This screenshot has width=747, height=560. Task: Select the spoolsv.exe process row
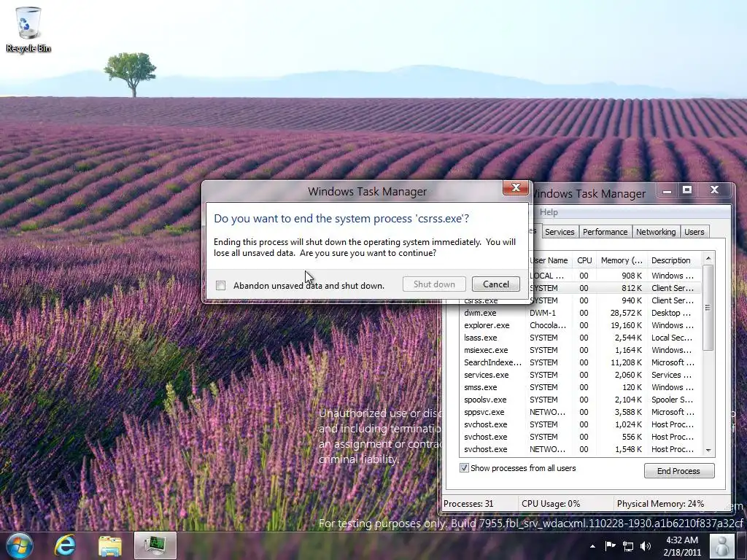(580, 400)
